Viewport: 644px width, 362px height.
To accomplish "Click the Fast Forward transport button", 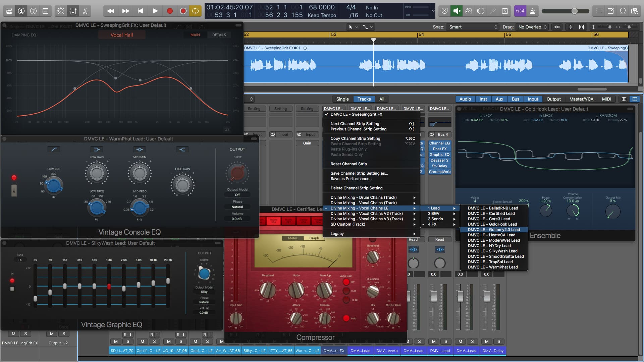I will coord(125,11).
